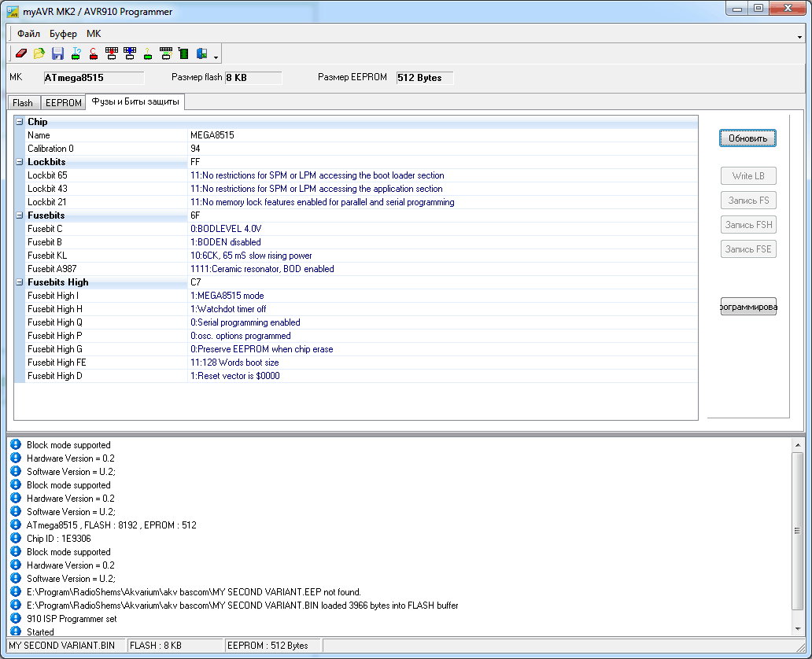The width and height of the screenshot is (812, 659).
Task: Click the Fusebit A987 value 'Ceramic resonator'
Action: [x=262, y=269]
